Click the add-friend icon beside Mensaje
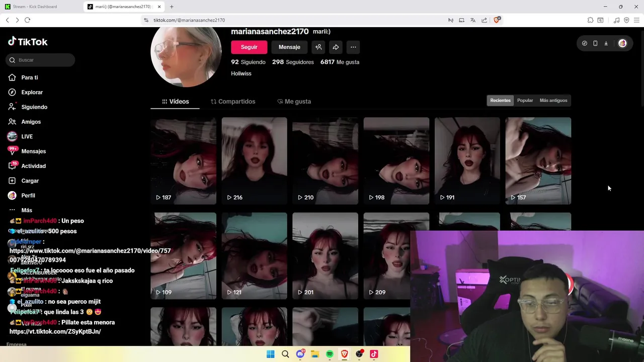 (318, 47)
